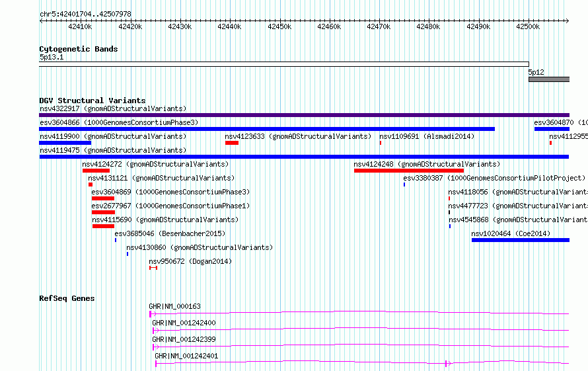Click the nsv4112955 partially visible label

tap(568, 136)
